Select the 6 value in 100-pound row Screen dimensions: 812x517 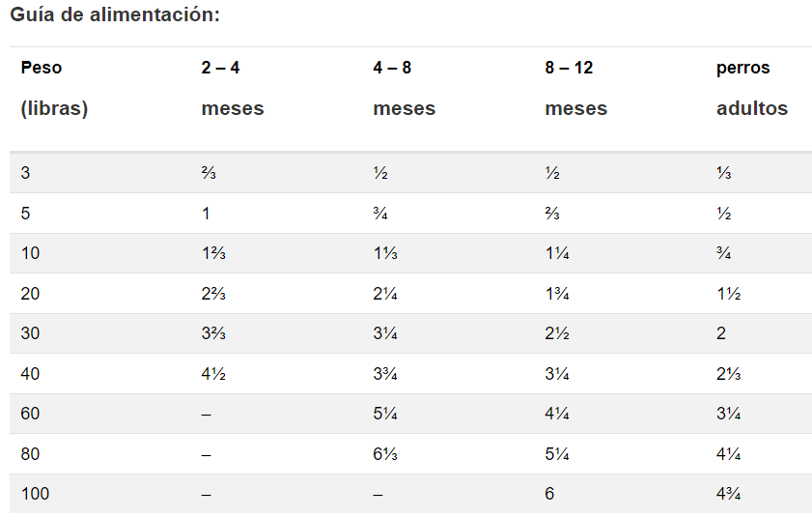549,494
